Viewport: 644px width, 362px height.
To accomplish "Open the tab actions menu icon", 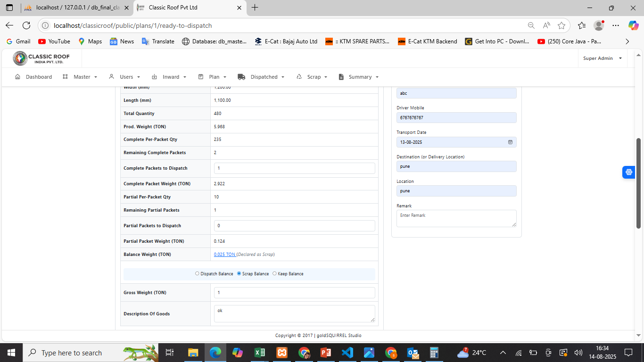I will click(9, 8).
